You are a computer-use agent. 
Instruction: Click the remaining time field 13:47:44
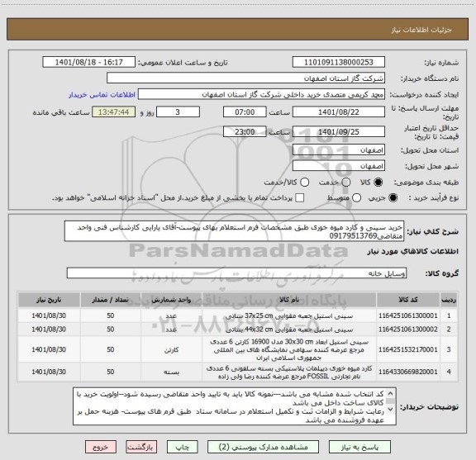pyautogui.click(x=113, y=112)
